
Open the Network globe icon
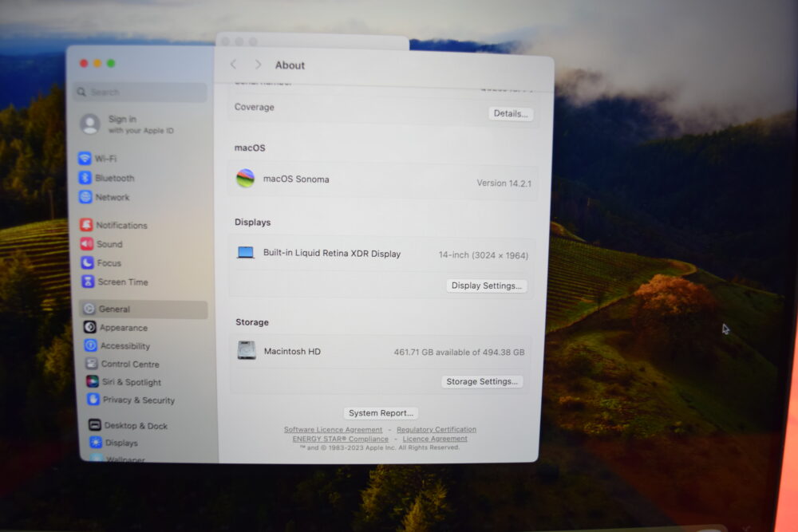85,197
